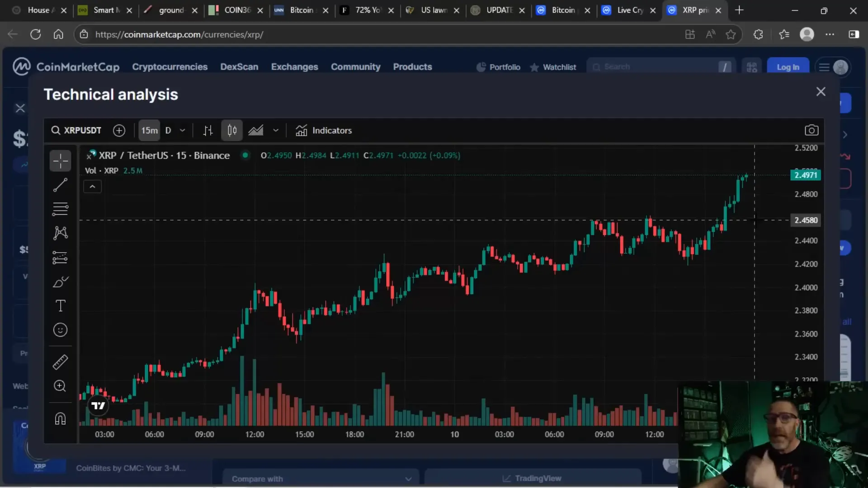Open the favorites list icon
The width and height of the screenshot is (868, 488).
(x=784, y=34)
